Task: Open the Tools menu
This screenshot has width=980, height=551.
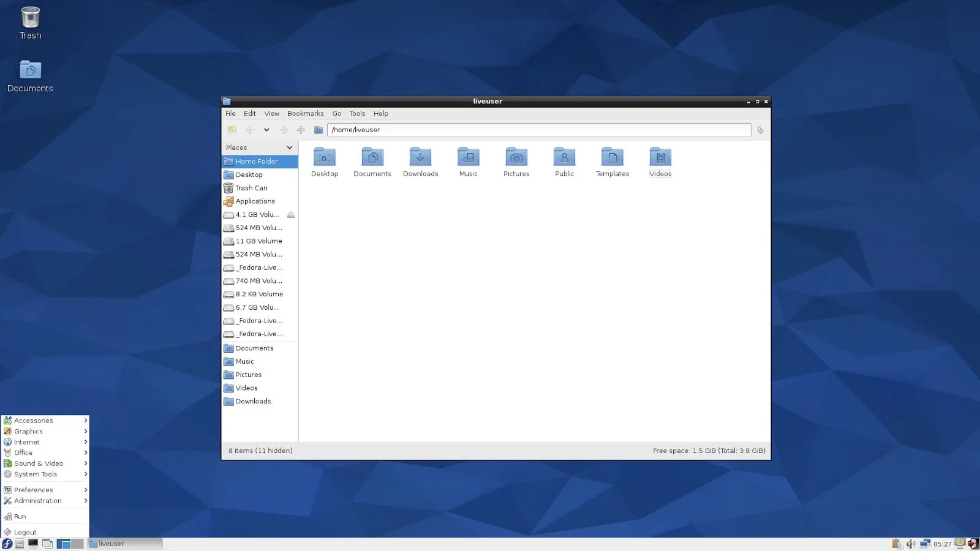Action: (x=357, y=113)
